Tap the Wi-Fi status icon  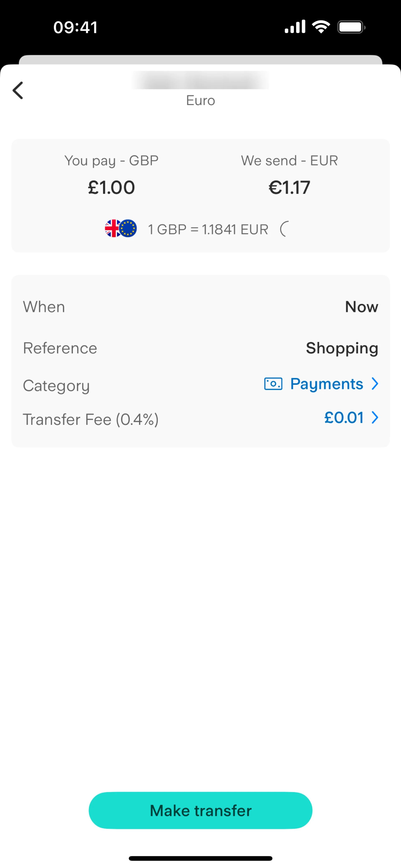(321, 27)
